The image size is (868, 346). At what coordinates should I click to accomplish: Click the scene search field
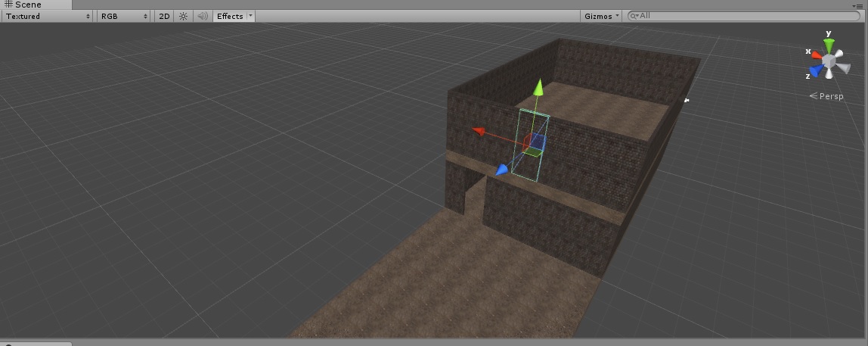coord(744,16)
